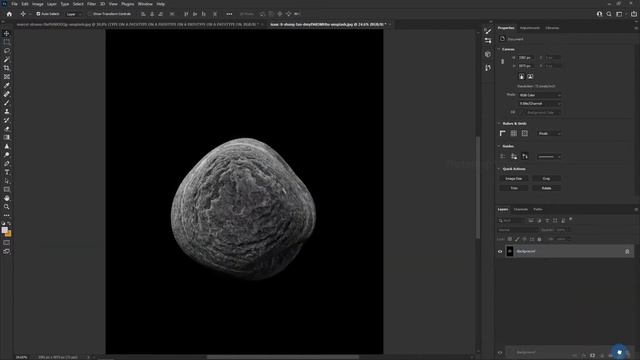The width and height of the screenshot is (640, 360).
Task: Open the Filter menu
Action: [91, 4]
